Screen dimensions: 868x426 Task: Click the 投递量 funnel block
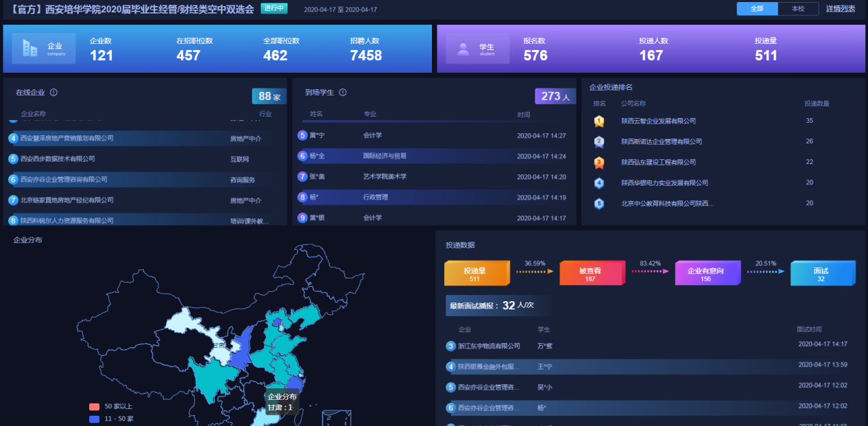(x=475, y=274)
